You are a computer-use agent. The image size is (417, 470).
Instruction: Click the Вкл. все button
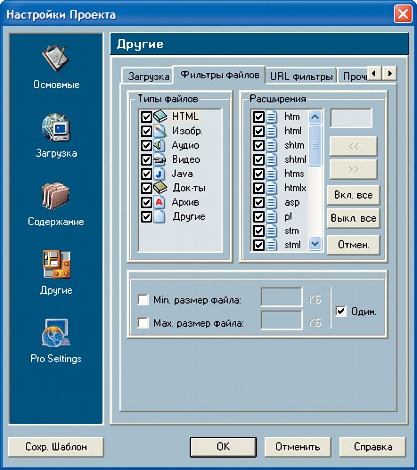click(353, 195)
